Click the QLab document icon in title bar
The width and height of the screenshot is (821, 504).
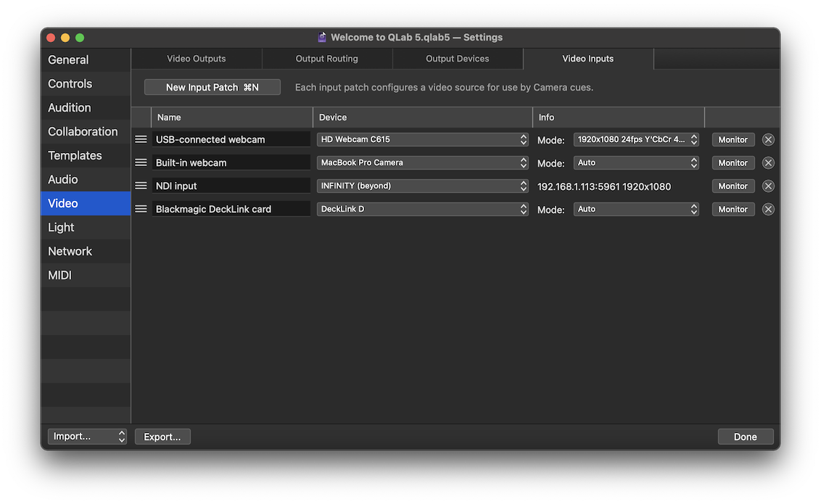tap(321, 37)
